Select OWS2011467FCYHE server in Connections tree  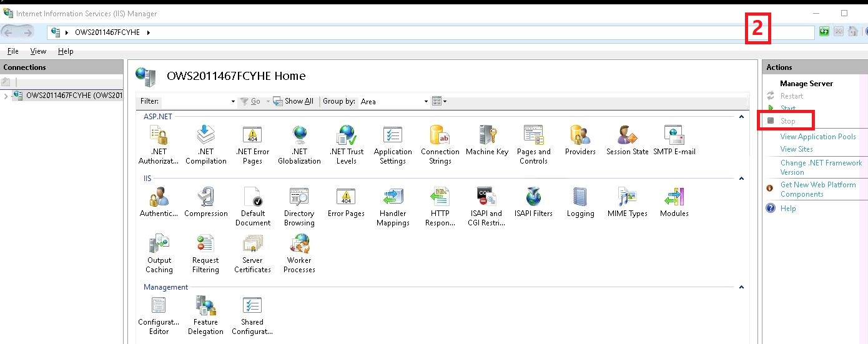[74, 96]
